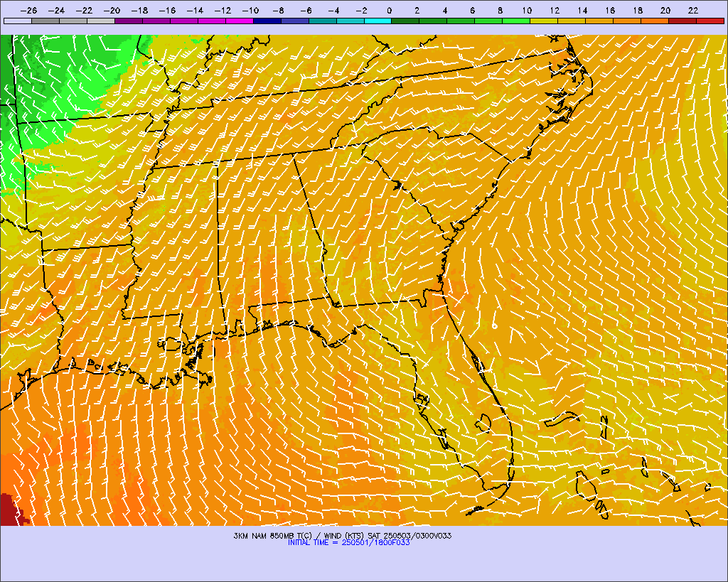The width and height of the screenshot is (728, 582).
Task: Click the -14 scale label
Action: [x=195, y=11]
